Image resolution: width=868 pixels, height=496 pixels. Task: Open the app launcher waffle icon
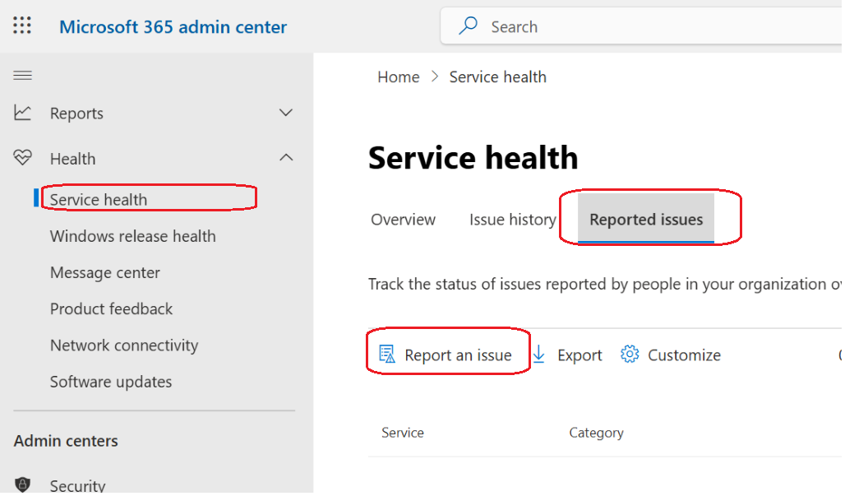pos(22,25)
